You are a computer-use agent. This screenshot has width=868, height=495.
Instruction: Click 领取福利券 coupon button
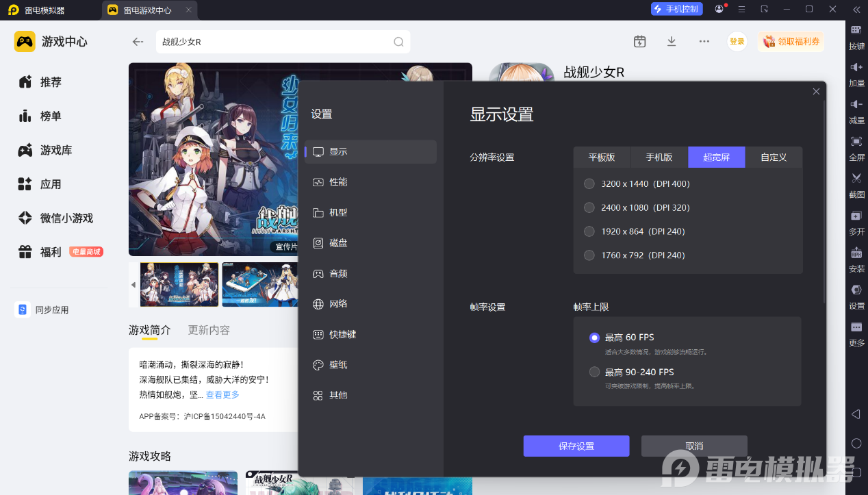click(791, 42)
